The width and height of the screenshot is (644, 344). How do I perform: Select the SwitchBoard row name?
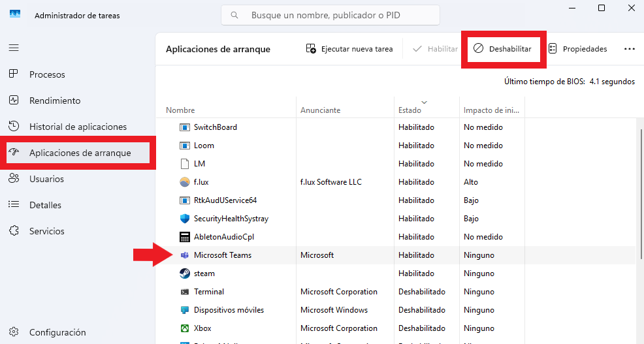pyautogui.click(x=216, y=127)
